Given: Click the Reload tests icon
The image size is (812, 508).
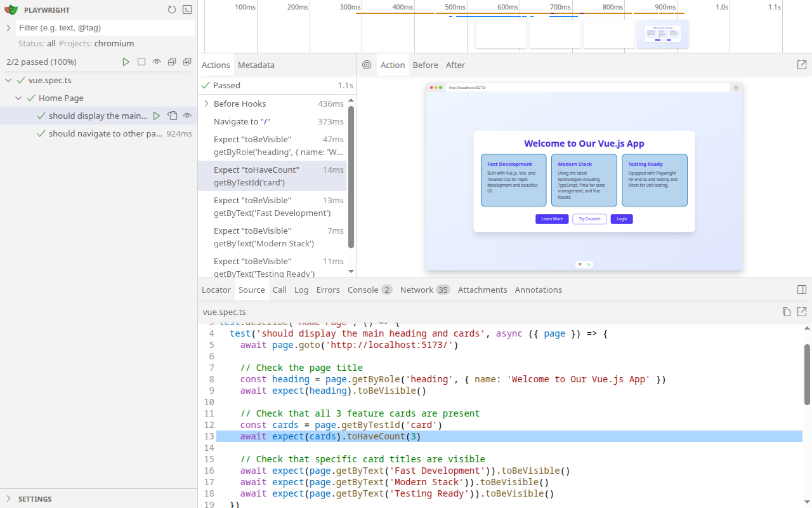Looking at the screenshot, I should [172, 10].
